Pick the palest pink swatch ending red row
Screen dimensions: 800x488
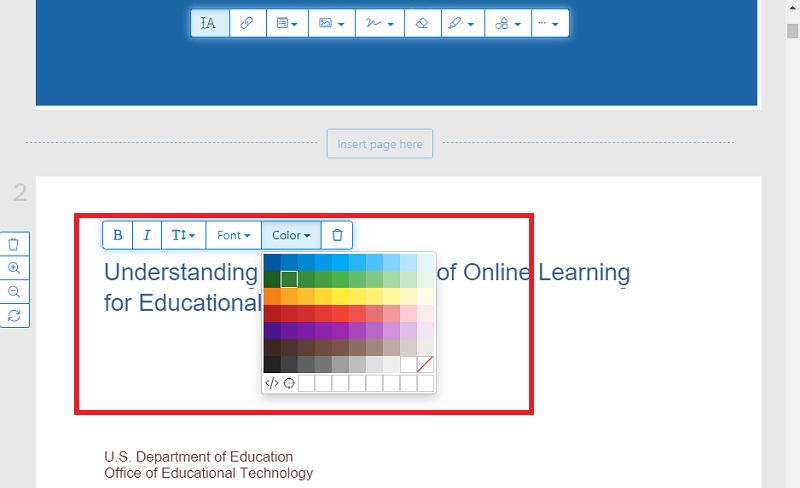pyautogui.click(x=425, y=313)
